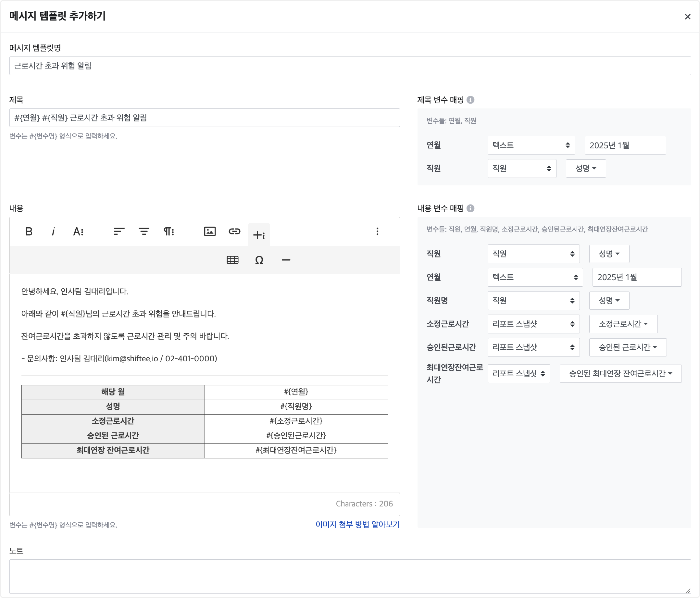700x598 pixels.
Task: Open 이미지 첨부 방법 알아보기 link
Action: pyautogui.click(x=357, y=524)
